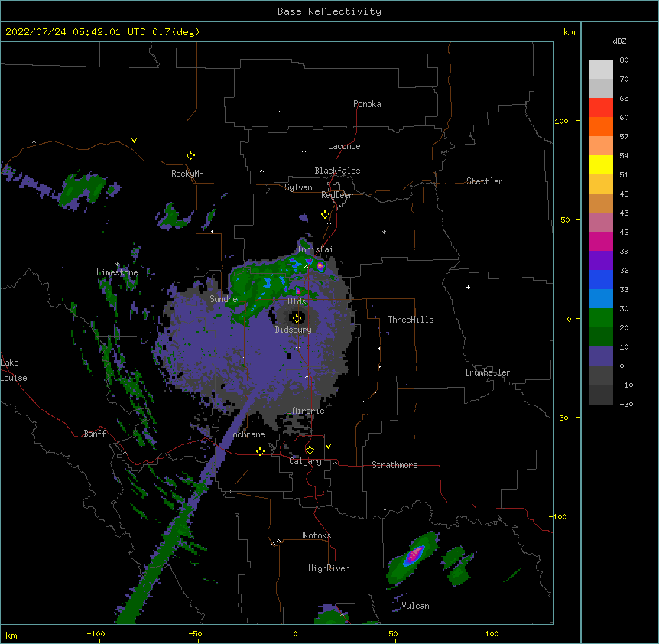
Task: Click the white asterisk marker east of RedDeer
Action: click(x=384, y=232)
